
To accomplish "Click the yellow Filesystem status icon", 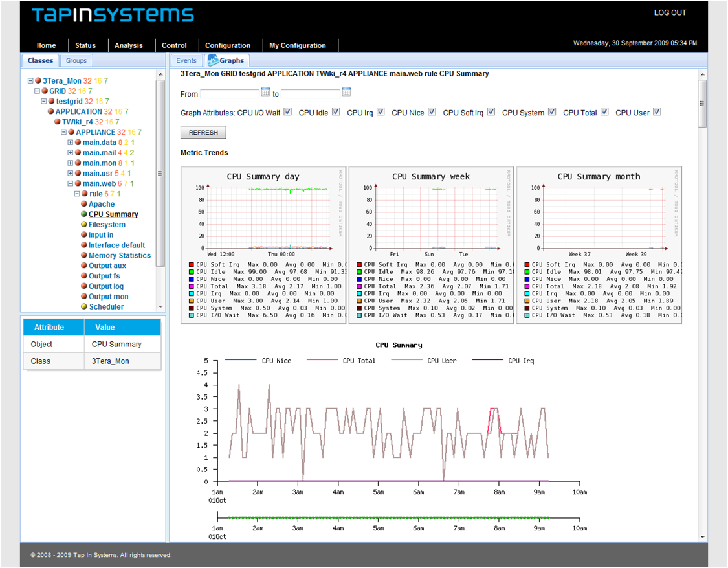I will pos(84,225).
